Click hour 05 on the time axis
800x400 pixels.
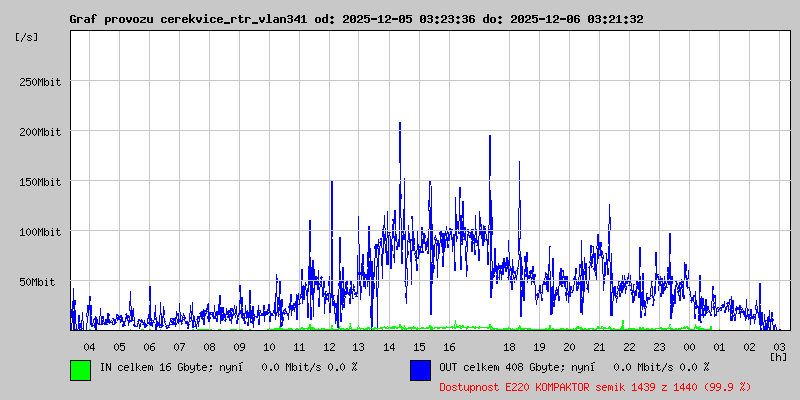(119, 347)
